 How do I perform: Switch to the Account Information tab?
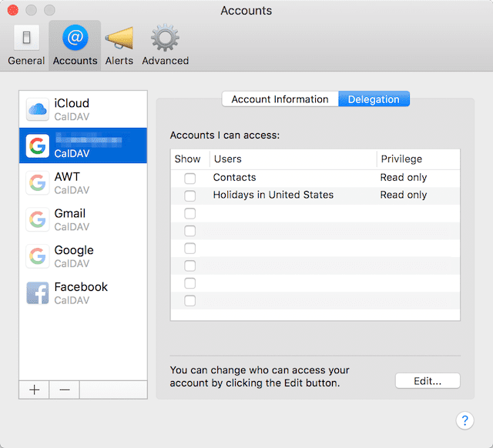pyautogui.click(x=280, y=99)
